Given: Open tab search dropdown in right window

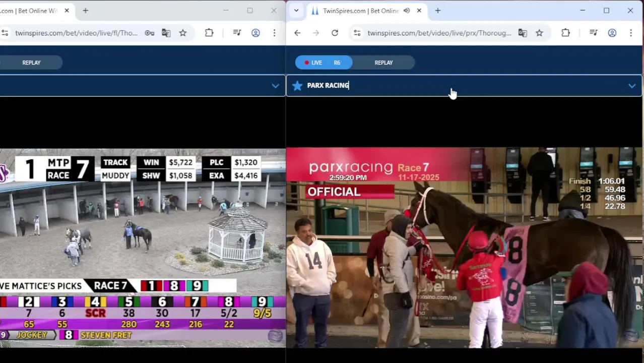Looking at the screenshot, I should 296,11.
